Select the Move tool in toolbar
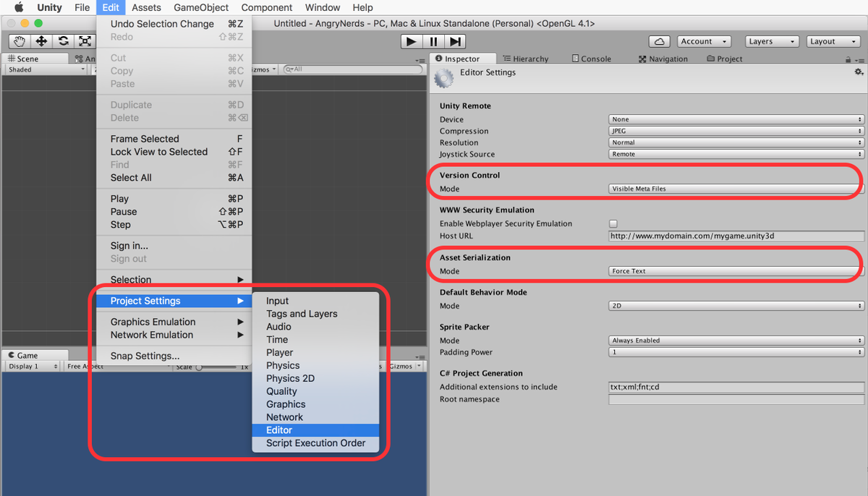This screenshot has width=868, height=496. [42, 41]
